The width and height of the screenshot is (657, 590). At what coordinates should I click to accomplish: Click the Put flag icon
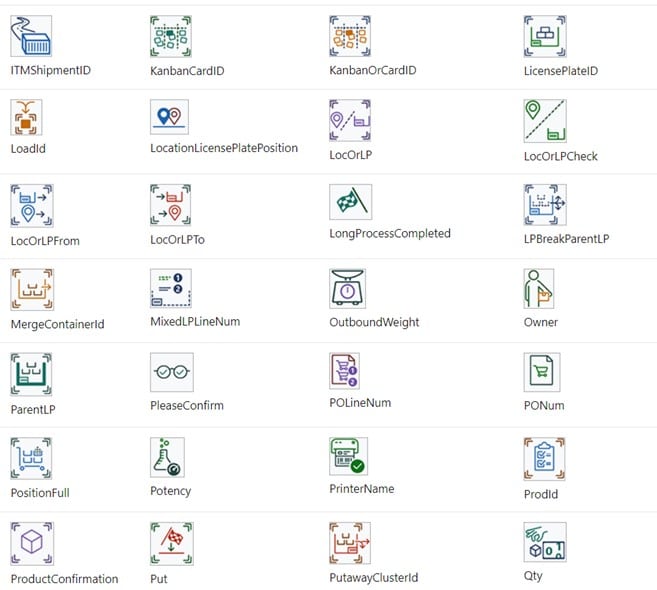(x=172, y=543)
